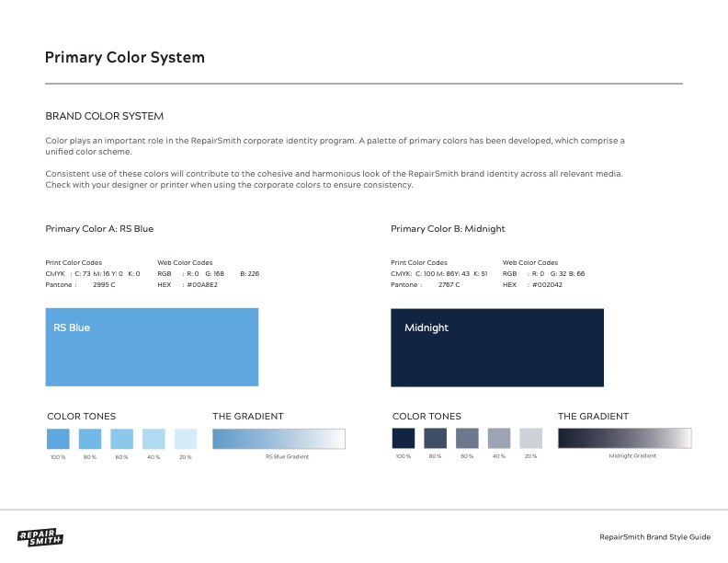Click the RepairSmith logo in the footer
The image size is (728, 563).
(x=40, y=537)
